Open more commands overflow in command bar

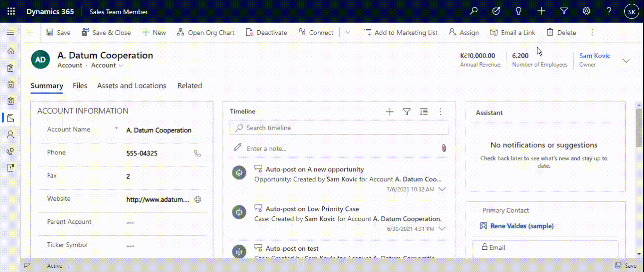[592, 33]
